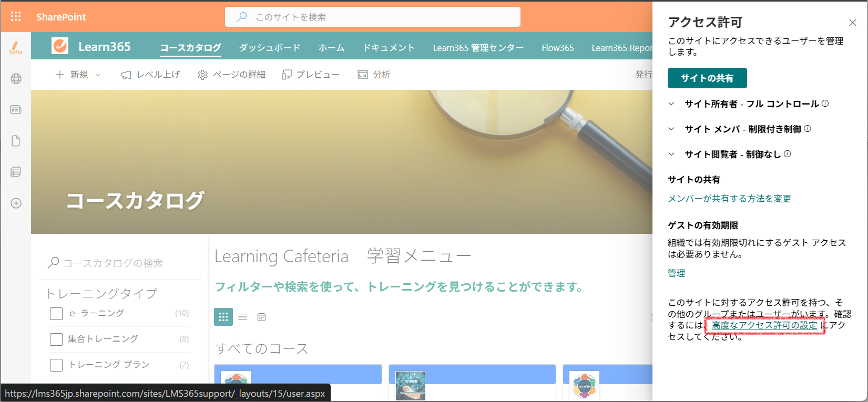
Task: Open ページの詳細 in the command bar
Action: [x=231, y=75]
